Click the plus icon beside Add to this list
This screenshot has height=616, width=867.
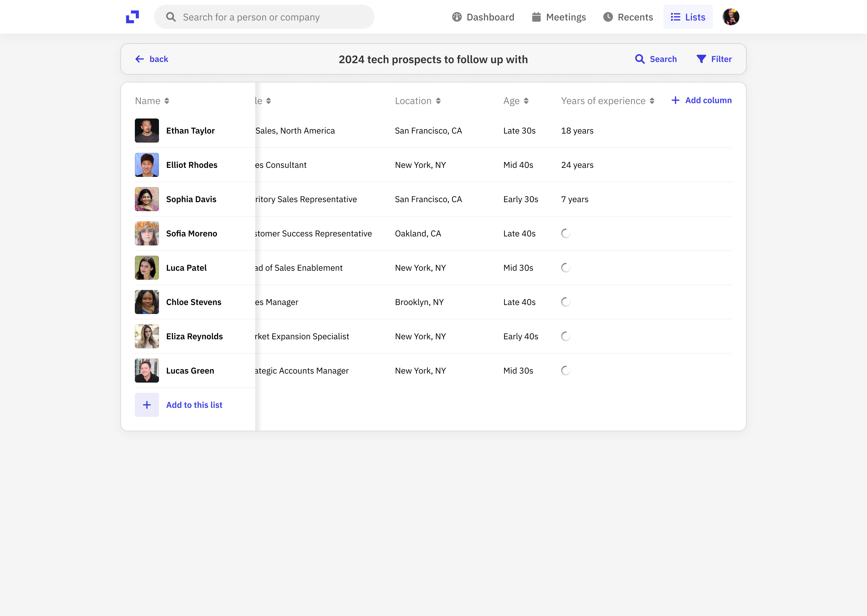click(147, 405)
